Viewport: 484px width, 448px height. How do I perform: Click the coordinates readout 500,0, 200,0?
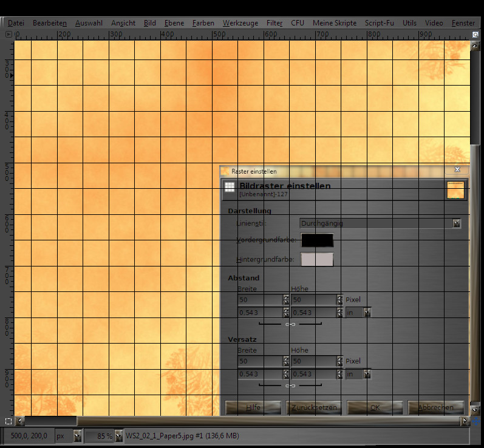pyautogui.click(x=29, y=436)
